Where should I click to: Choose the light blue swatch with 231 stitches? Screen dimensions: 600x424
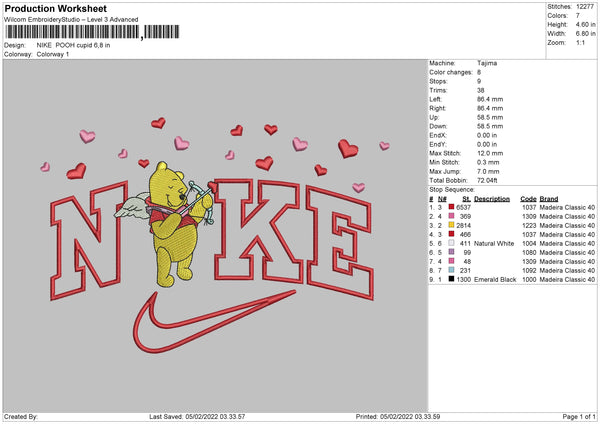click(452, 270)
